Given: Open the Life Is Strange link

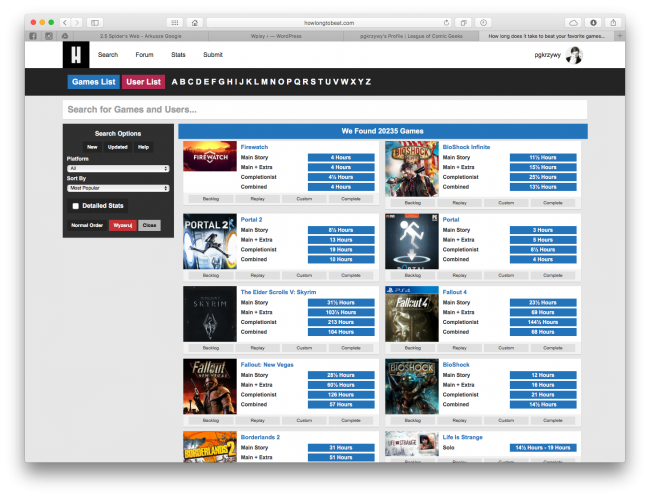Looking at the screenshot, I should (463, 437).
